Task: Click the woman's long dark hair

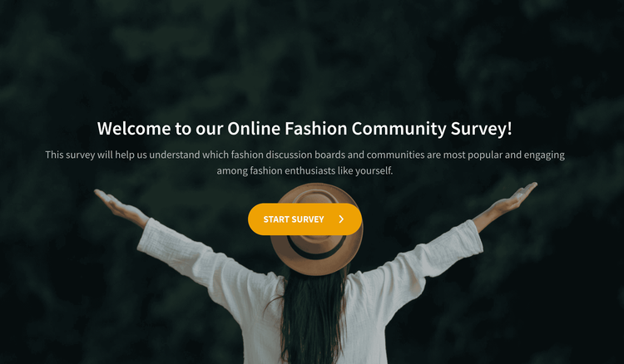Action: 312,314
